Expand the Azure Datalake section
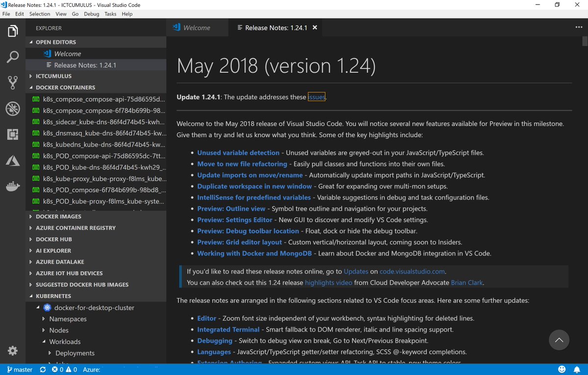This screenshot has height=375, width=588. coord(96,262)
